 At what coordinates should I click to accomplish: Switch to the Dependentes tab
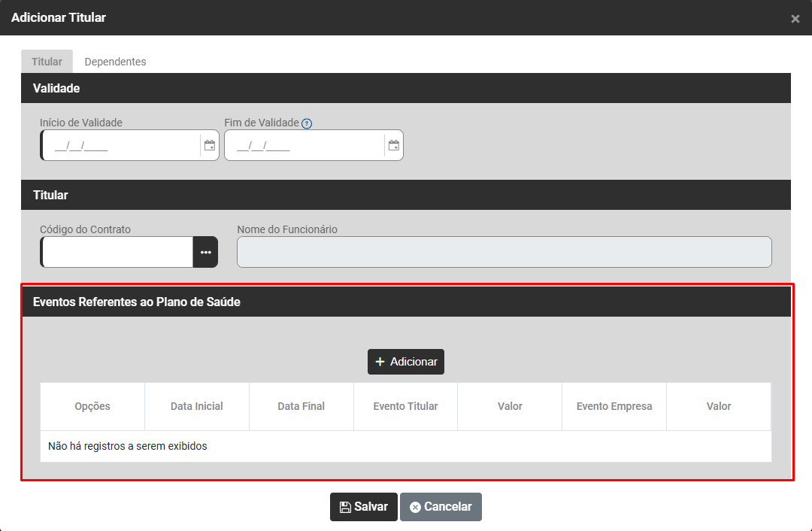click(x=115, y=62)
